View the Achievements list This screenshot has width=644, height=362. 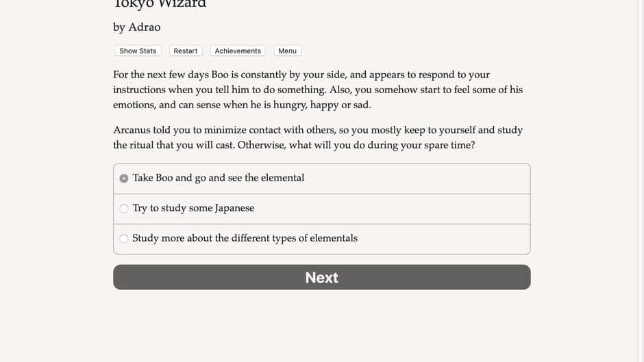pyautogui.click(x=238, y=51)
